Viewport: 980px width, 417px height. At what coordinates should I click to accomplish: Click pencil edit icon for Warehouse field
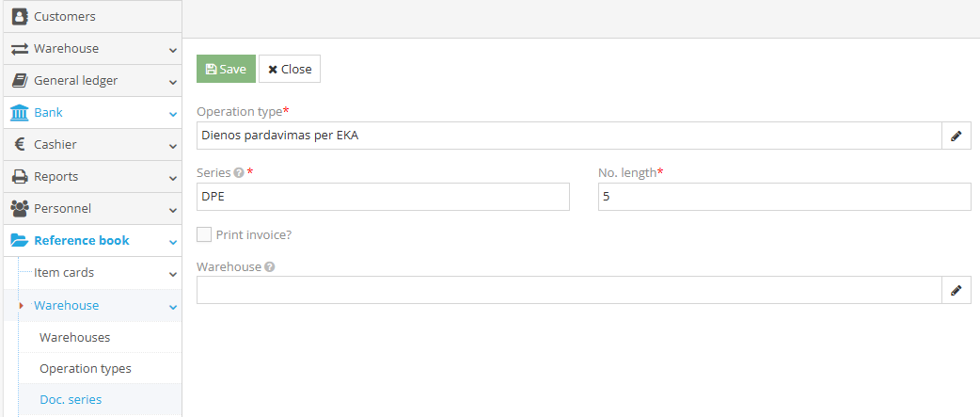click(956, 290)
